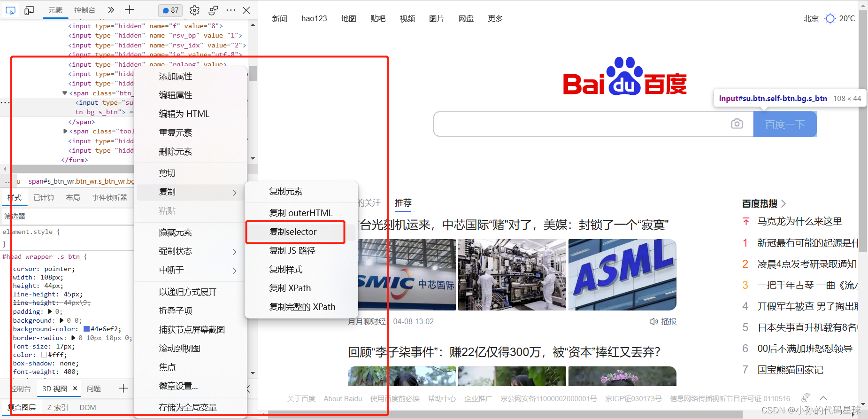Open hot search item 国宝熊猫回家记
The height and width of the screenshot is (419, 868).
(x=791, y=370)
